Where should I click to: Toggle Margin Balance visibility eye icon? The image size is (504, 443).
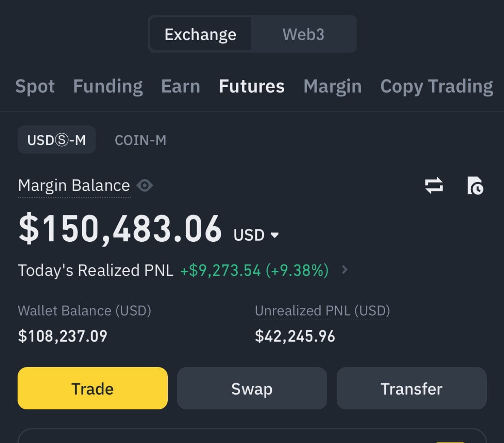(x=145, y=186)
